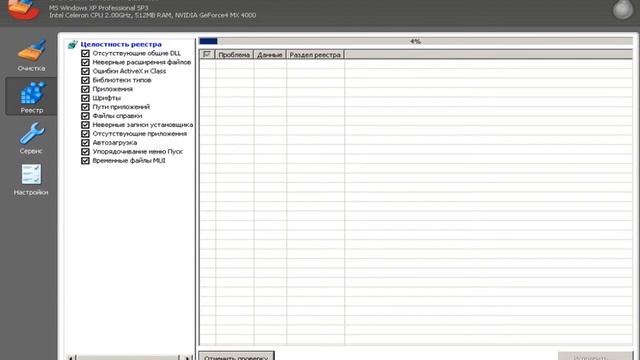Sort by the Проблема column header

234,54
